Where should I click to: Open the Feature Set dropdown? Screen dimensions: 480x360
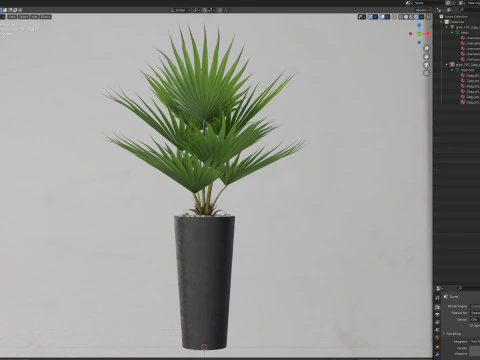475,313
